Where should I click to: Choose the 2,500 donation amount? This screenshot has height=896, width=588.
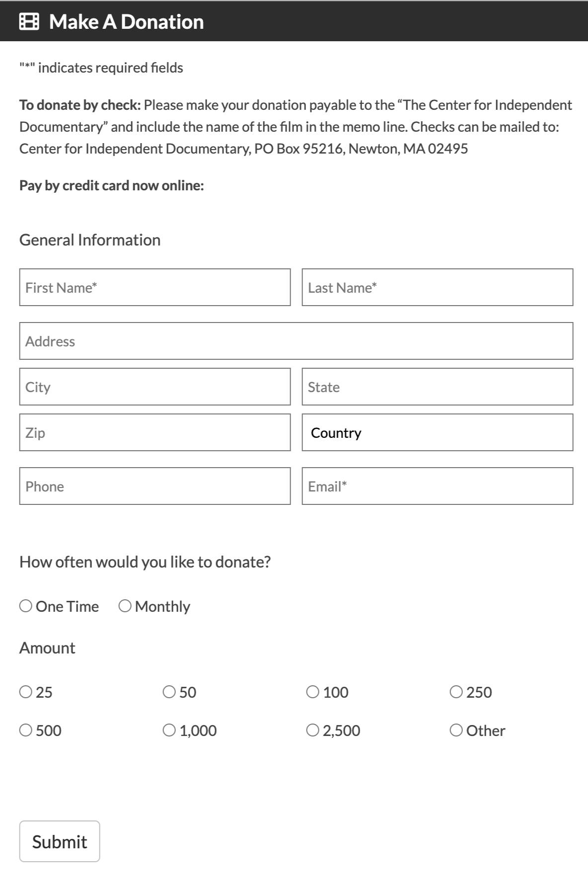(x=313, y=730)
